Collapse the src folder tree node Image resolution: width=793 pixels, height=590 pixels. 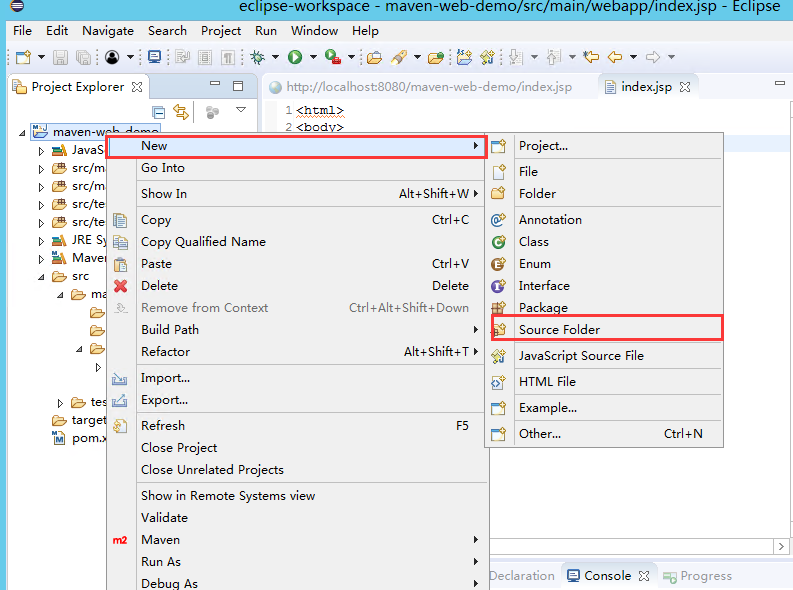41,277
